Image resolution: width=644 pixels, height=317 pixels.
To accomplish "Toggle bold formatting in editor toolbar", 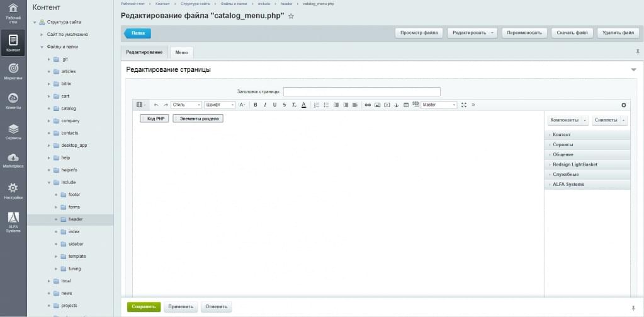I will [256, 105].
